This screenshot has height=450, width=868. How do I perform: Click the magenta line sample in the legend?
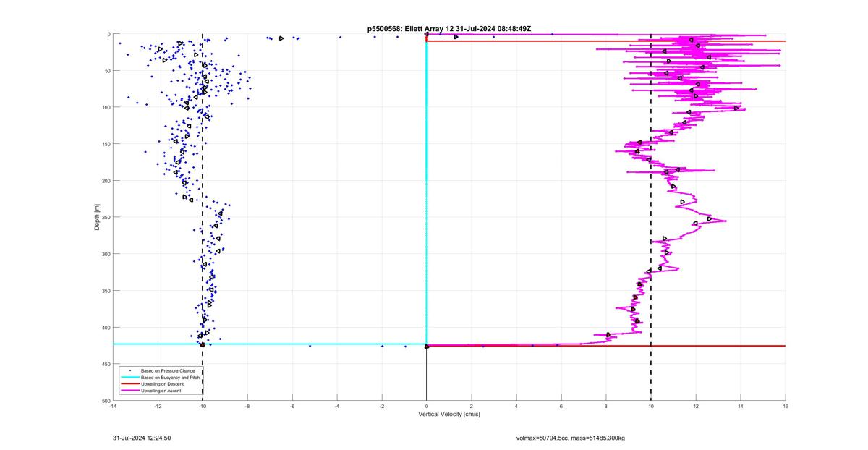[129, 391]
